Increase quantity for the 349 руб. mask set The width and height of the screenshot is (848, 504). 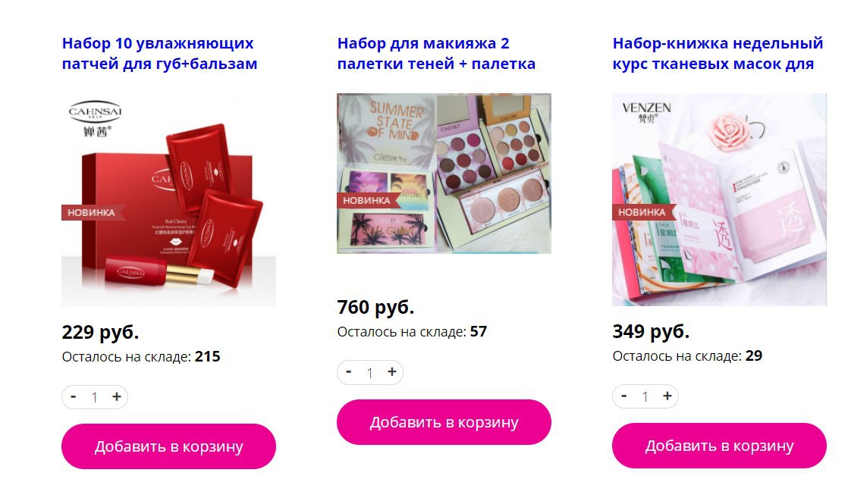(667, 396)
